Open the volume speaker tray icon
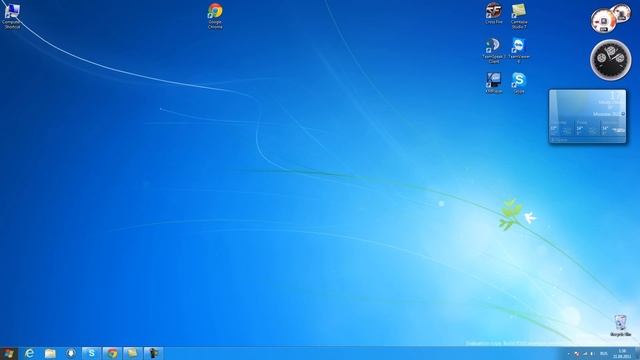Screen dimensions: 640x360 point(592,354)
